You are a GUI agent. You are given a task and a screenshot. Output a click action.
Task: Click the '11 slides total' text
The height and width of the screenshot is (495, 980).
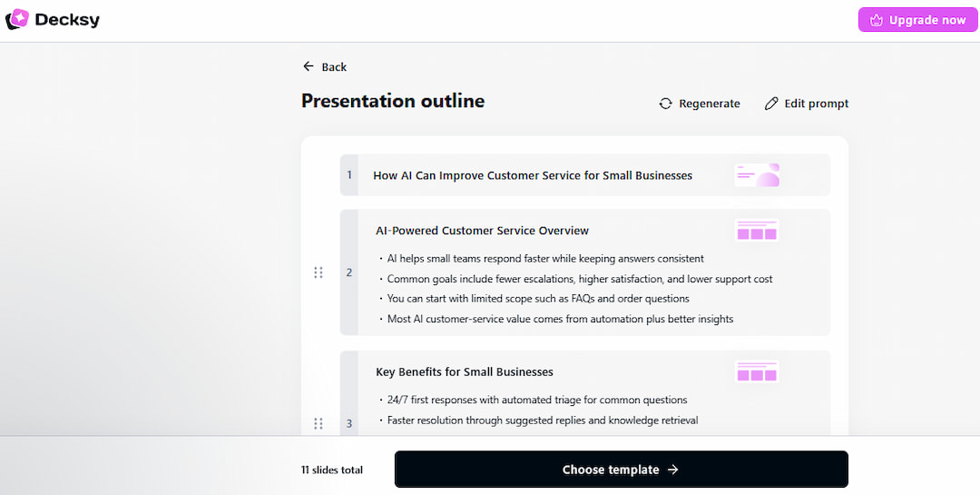click(x=332, y=470)
